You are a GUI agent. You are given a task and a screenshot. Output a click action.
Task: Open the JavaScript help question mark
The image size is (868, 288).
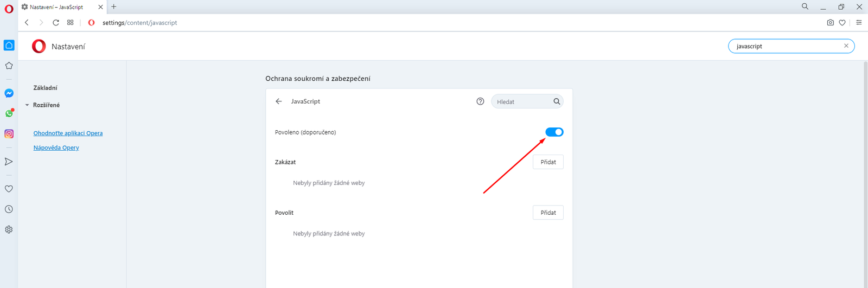pyautogui.click(x=480, y=101)
